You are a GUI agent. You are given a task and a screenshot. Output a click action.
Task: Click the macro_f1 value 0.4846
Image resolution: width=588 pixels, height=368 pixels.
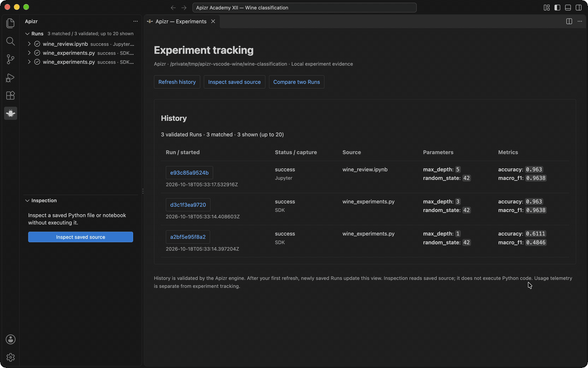coord(536,242)
